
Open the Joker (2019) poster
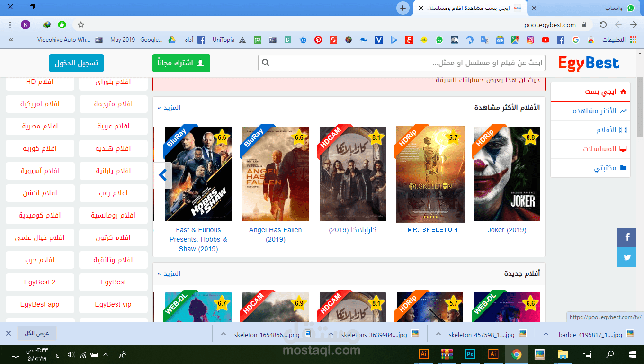click(507, 174)
